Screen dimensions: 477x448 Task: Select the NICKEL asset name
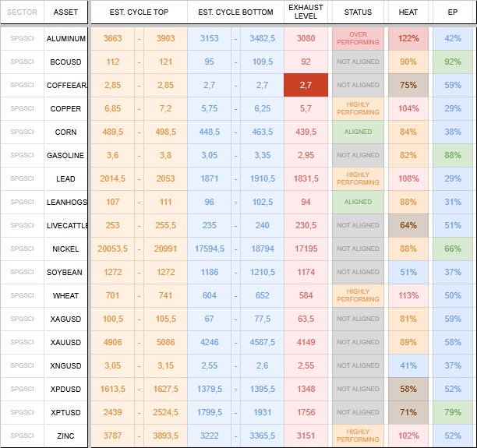tap(65, 249)
